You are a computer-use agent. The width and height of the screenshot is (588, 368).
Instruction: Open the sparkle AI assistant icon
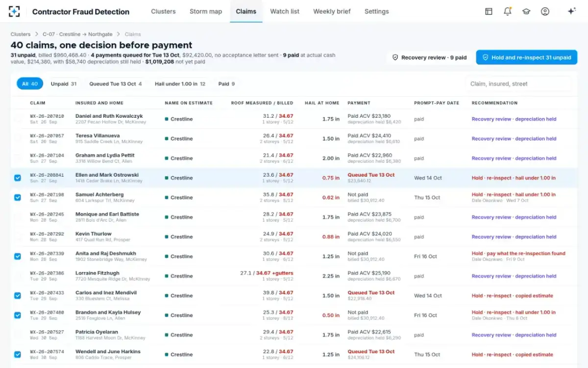571,11
